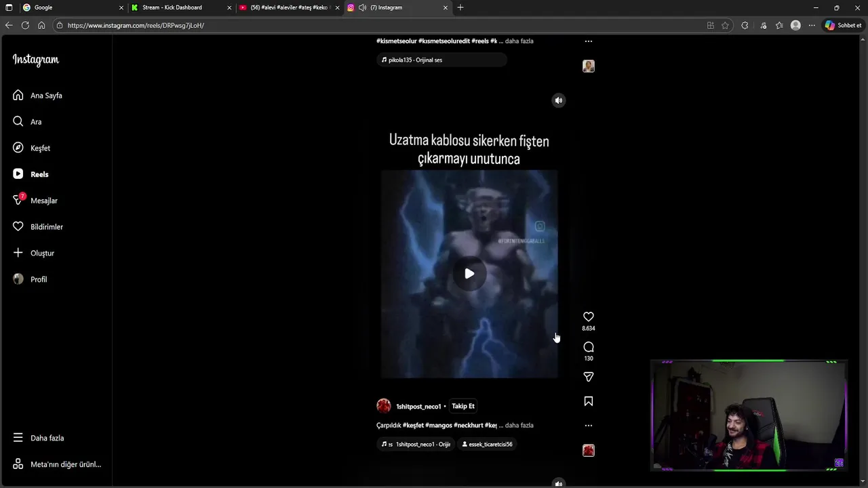Click the 8.634 like count
The height and width of the screenshot is (488, 868).
589,328
